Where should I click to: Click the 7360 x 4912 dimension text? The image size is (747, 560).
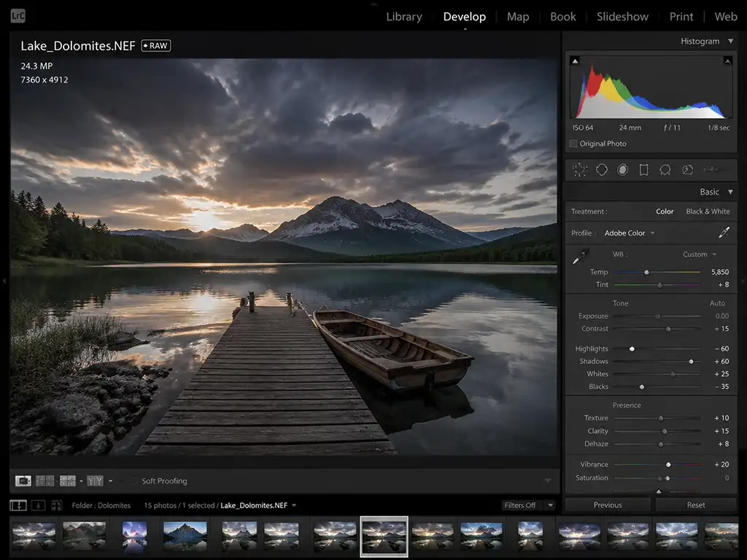[44, 80]
